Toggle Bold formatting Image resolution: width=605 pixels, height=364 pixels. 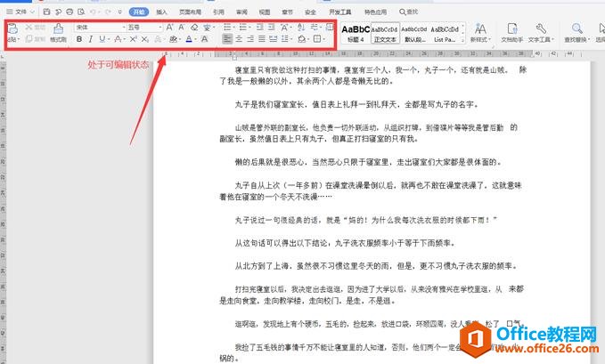coord(79,40)
